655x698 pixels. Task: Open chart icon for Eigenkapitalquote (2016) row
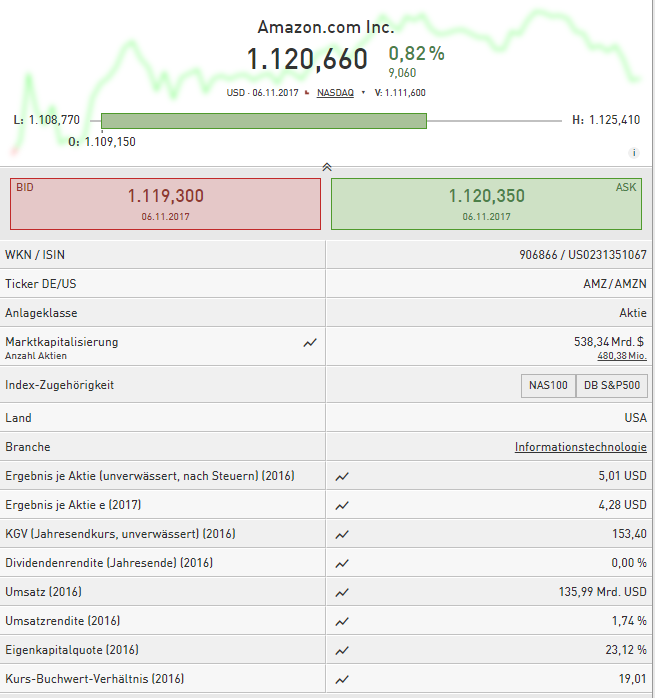342,650
